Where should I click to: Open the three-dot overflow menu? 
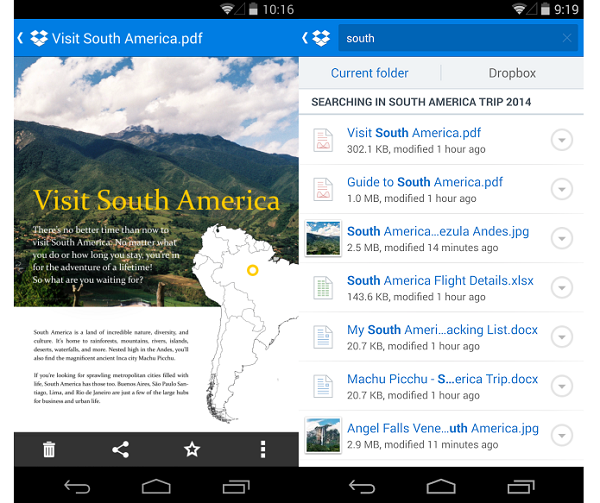[x=262, y=449]
